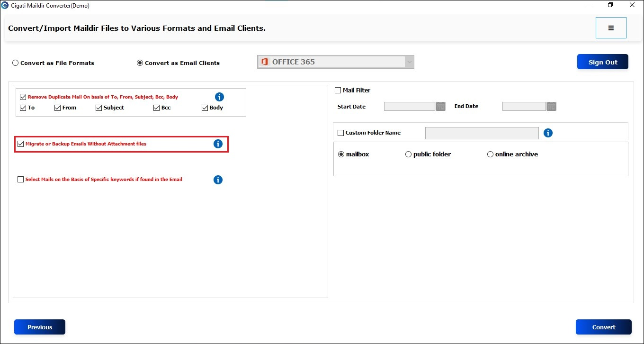The image size is (644, 344).
Task: Click info icon beside Custom Folder Name
Action: tap(548, 133)
